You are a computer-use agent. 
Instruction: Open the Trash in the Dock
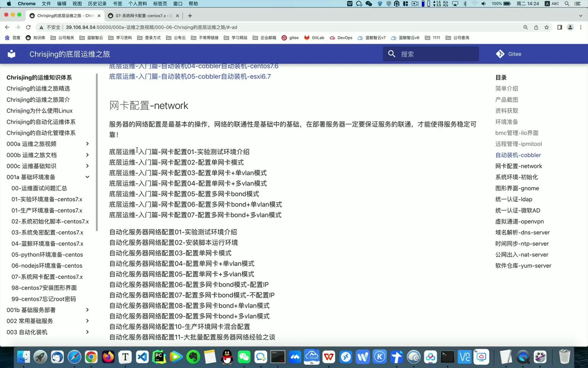565,357
